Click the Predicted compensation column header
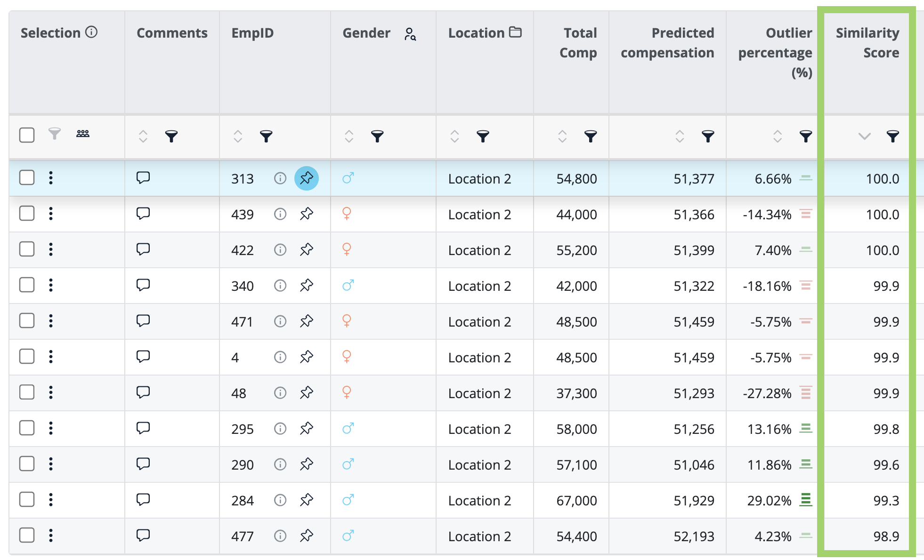The height and width of the screenshot is (560, 924). pyautogui.click(x=667, y=43)
